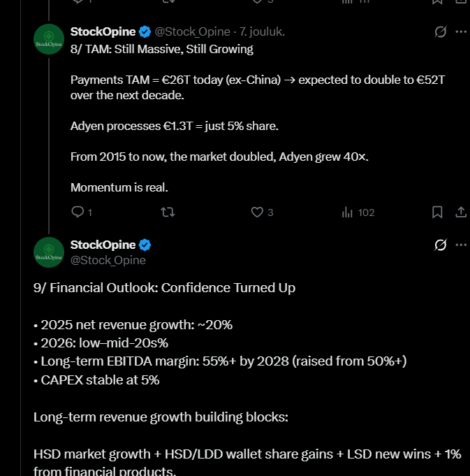View analytics showing 102 views

[346, 212]
